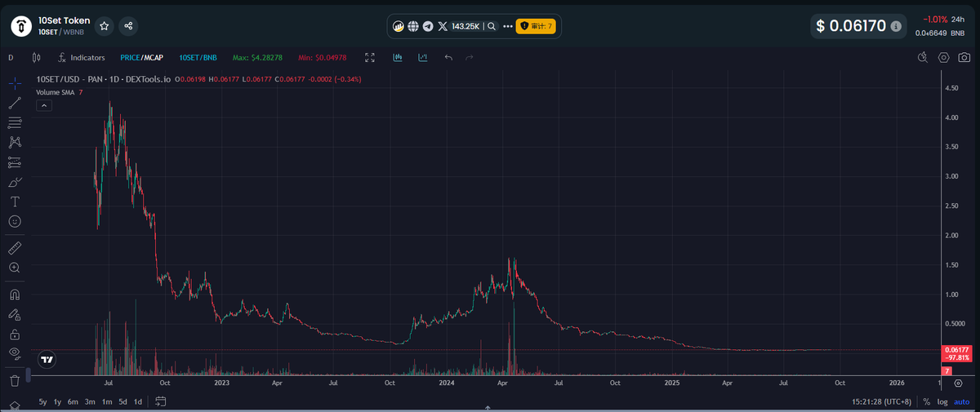Viewport: 980px width, 412px height.
Task: Open the Indicators menu
Action: click(82, 58)
